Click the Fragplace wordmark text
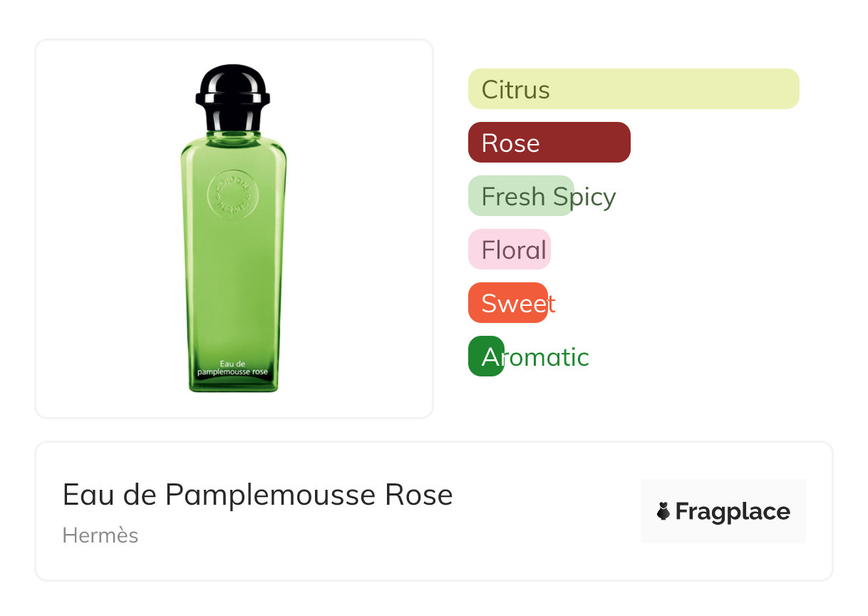 (733, 511)
